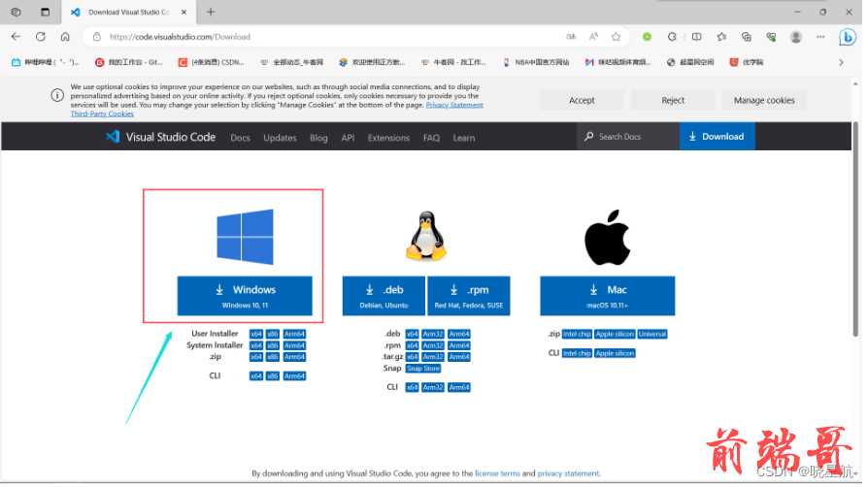The height and width of the screenshot is (487, 868).
Task: Open the CSDN bookmark in bookmarks bar
Action: click(x=212, y=62)
